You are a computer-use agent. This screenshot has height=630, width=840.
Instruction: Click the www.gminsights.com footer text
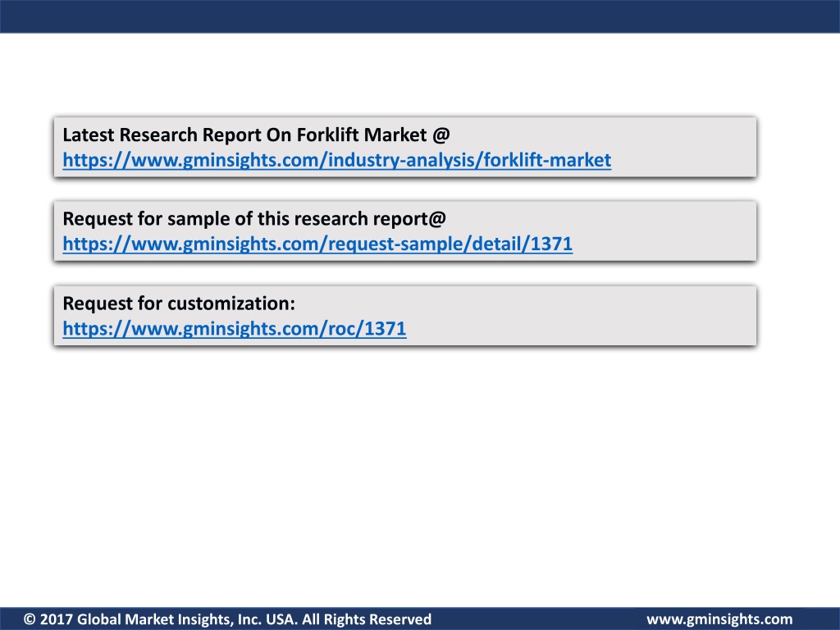[x=719, y=619]
